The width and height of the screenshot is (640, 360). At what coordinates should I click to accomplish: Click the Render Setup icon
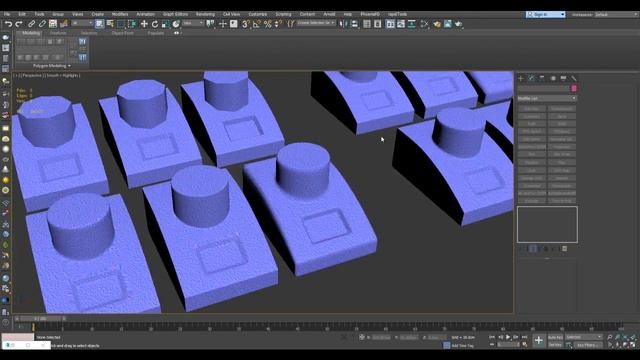click(x=437, y=24)
